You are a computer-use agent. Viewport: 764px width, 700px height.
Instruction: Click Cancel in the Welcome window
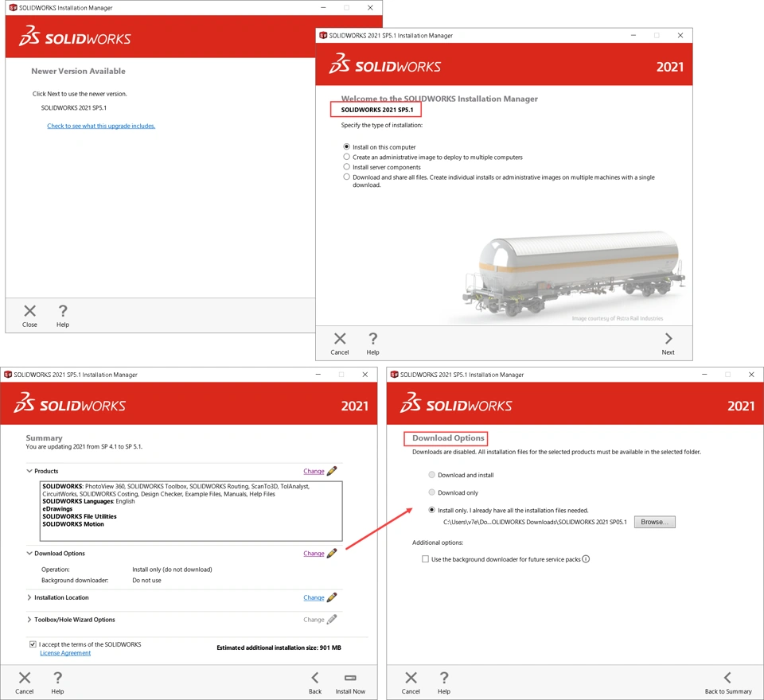coord(340,344)
